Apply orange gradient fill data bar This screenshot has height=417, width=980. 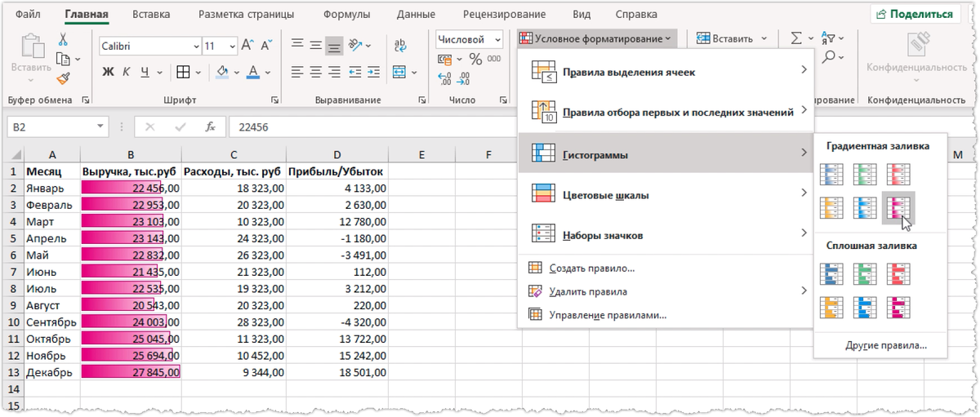click(833, 208)
